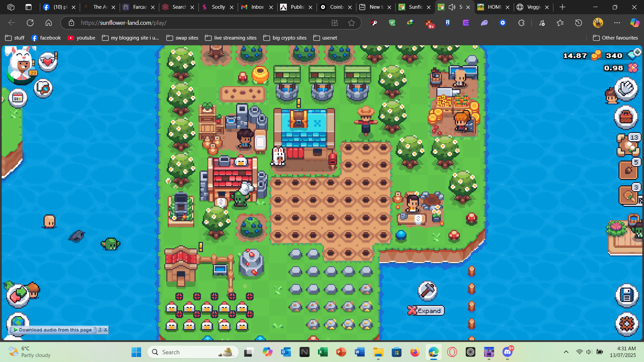The width and height of the screenshot is (644, 362).
Task: Open the swap sites bookmark folder
Action: coord(182,38)
